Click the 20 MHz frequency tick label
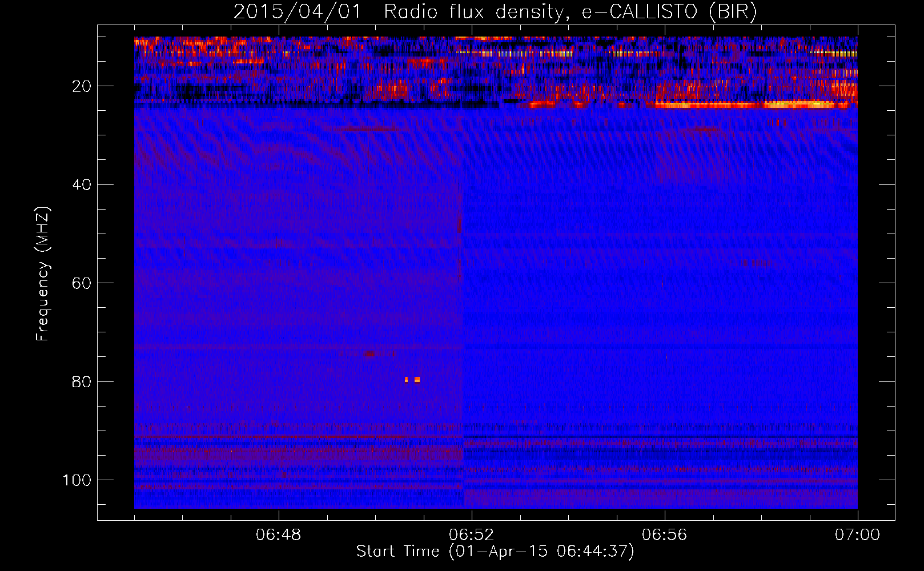The height and width of the screenshot is (571, 924). [82, 86]
